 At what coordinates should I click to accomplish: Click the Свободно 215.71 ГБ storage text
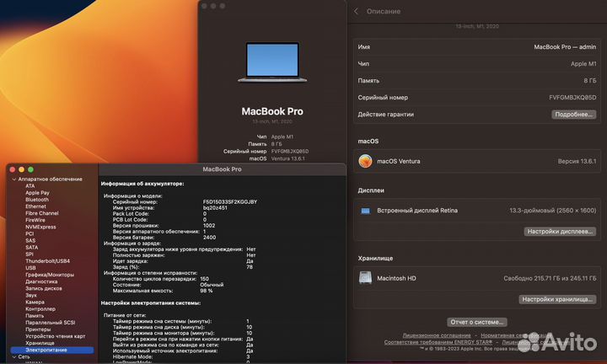point(550,278)
